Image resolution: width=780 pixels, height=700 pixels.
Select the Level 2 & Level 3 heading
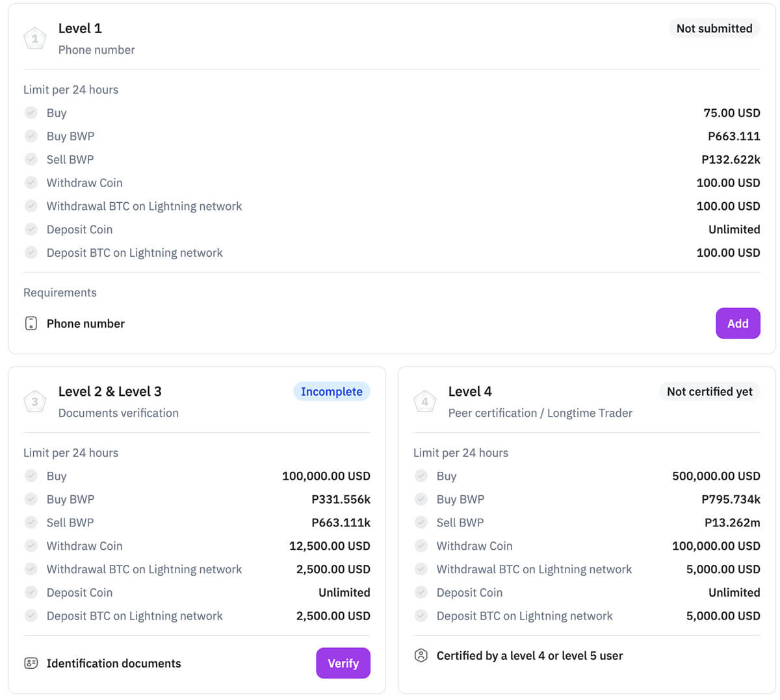[110, 392]
